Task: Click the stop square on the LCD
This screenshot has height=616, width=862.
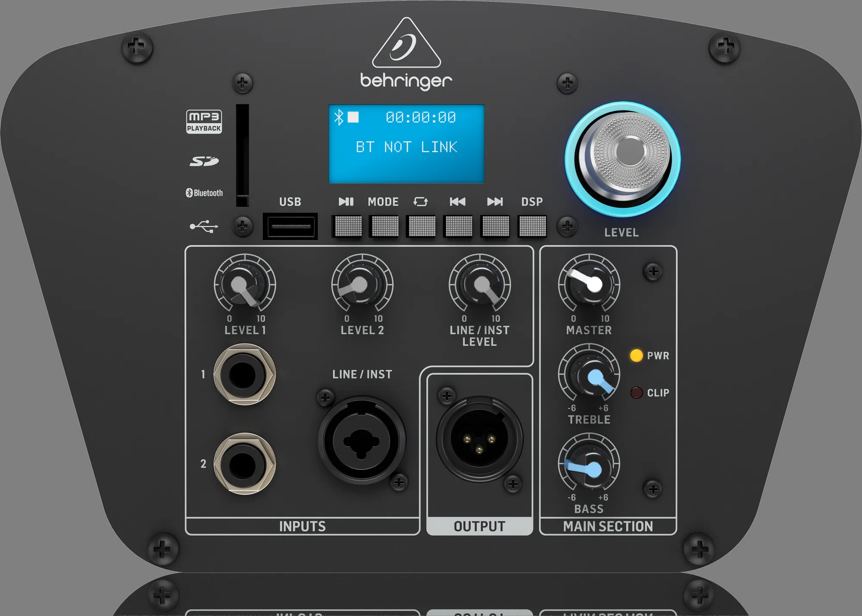Action: 353,117
